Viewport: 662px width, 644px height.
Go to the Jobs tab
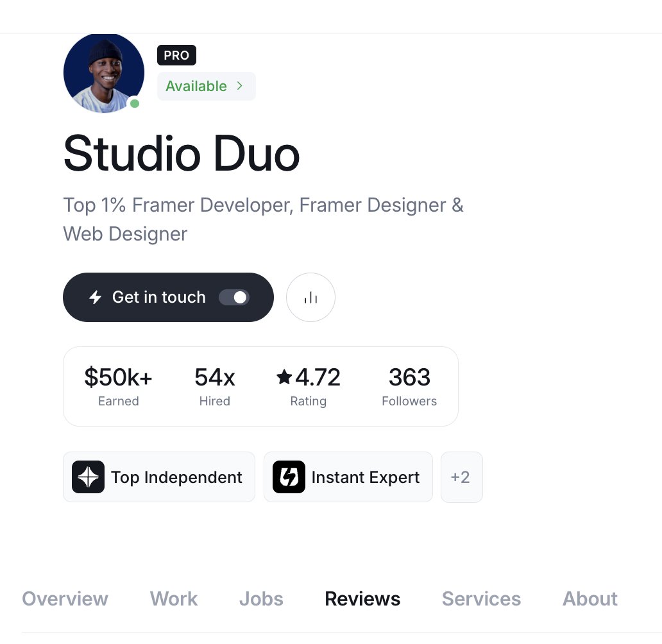coord(261,599)
